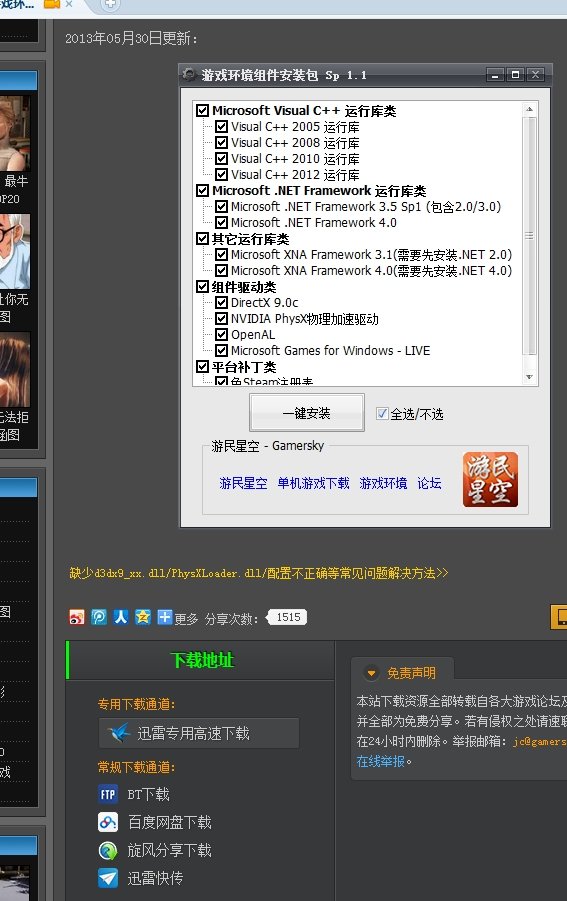Select the 免责声明 tab

pos(402,672)
